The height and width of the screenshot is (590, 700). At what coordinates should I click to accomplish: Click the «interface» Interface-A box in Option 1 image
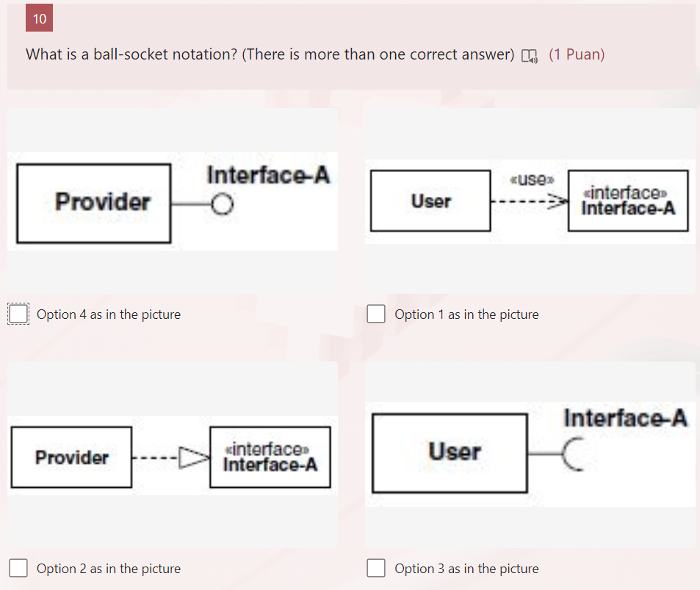point(627,200)
